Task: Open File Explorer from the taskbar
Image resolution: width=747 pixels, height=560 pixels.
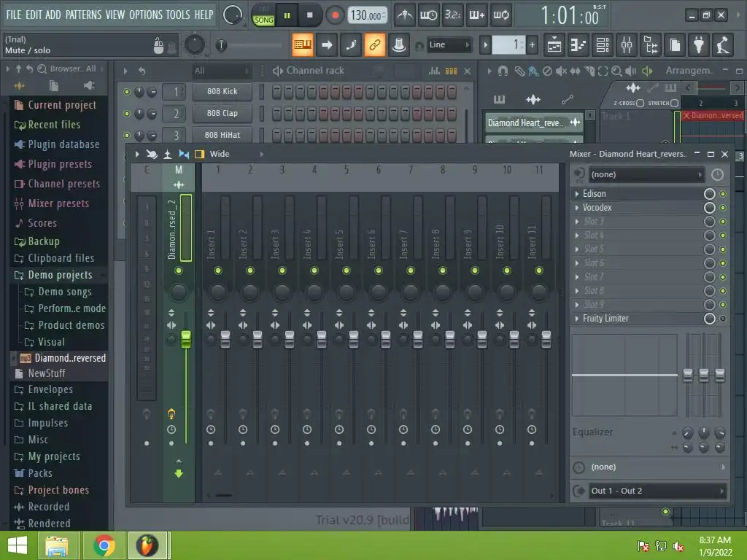Action: pyautogui.click(x=57, y=545)
